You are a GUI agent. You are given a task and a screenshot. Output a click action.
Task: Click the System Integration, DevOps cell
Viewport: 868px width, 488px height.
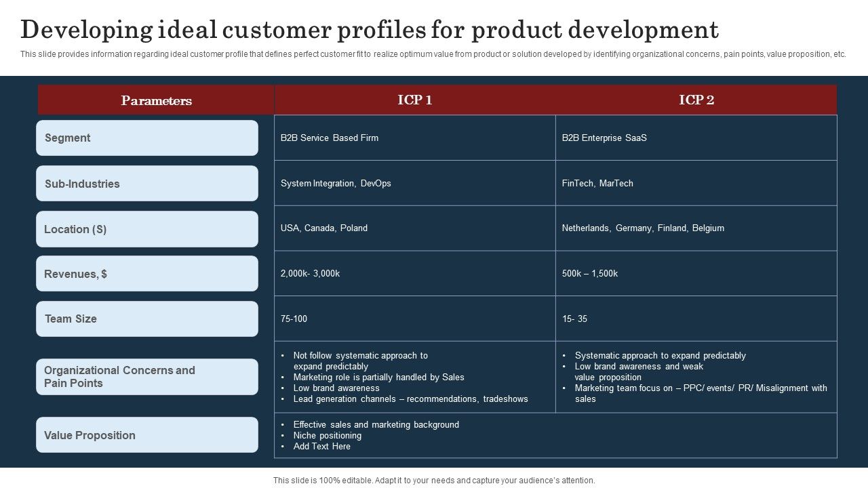click(415, 183)
